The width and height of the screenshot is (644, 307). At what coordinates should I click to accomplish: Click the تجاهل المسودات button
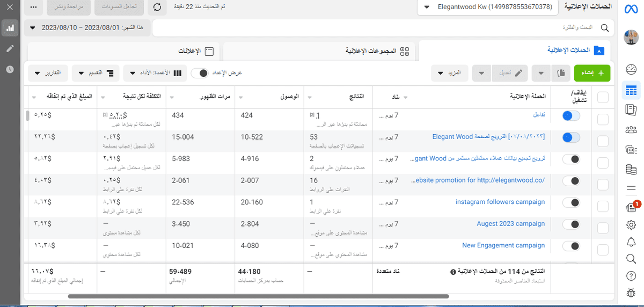pos(119,8)
